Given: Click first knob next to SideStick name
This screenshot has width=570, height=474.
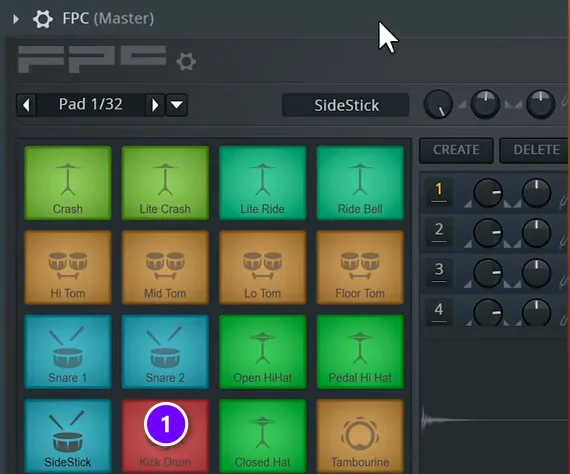Looking at the screenshot, I should coord(438,105).
